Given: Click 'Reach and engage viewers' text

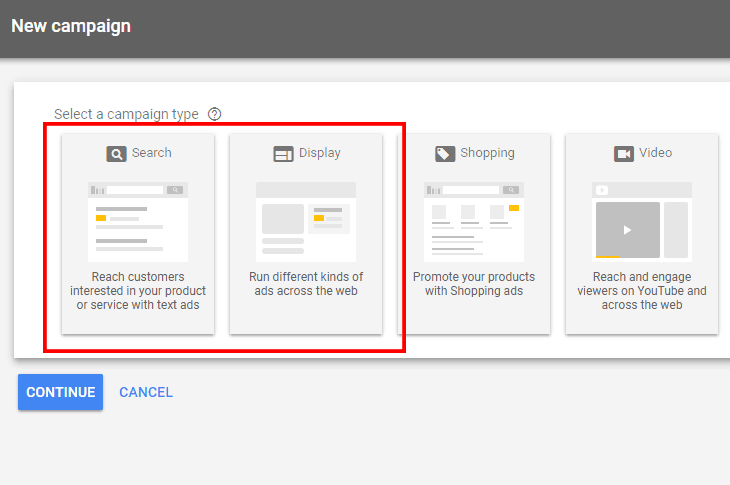Looking at the screenshot, I should pyautogui.click(x=642, y=291).
